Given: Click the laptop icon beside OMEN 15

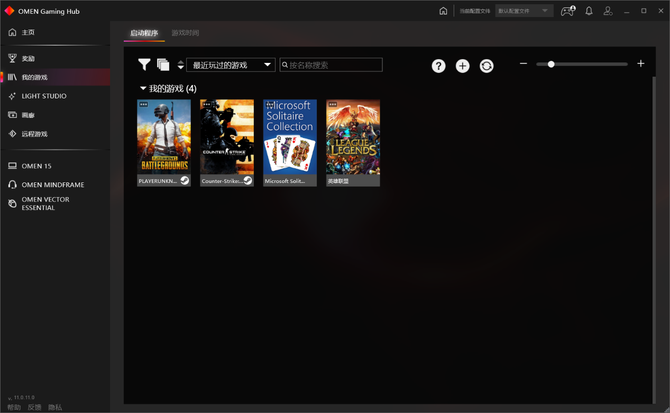Looking at the screenshot, I should [x=12, y=166].
